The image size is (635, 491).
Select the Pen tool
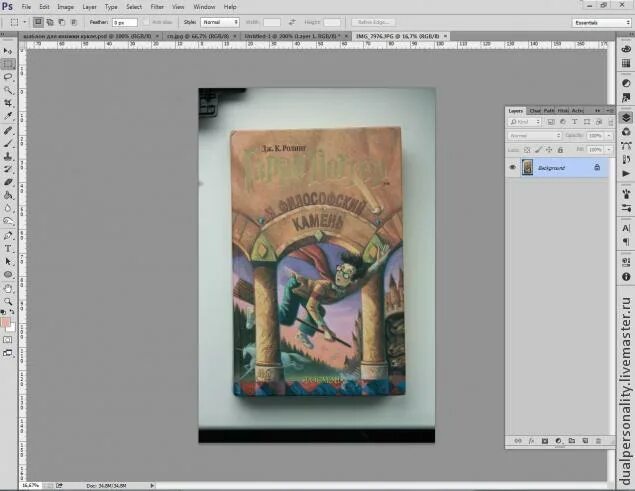pos(8,235)
